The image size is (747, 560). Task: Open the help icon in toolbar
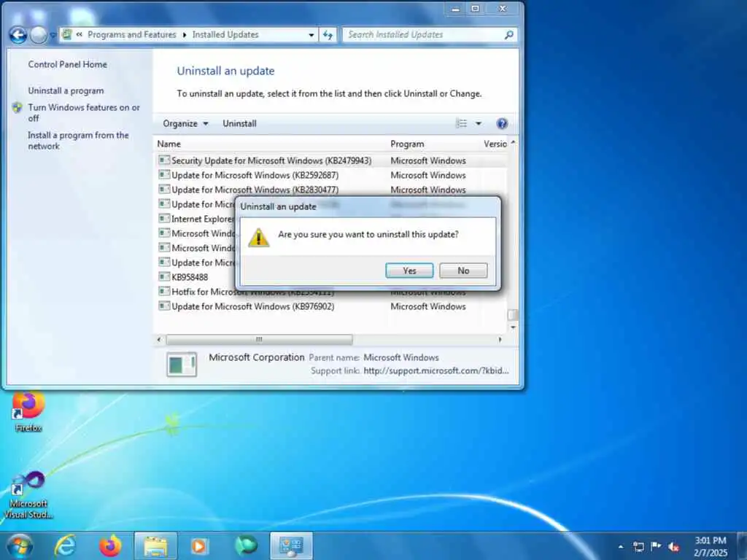(502, 123)
